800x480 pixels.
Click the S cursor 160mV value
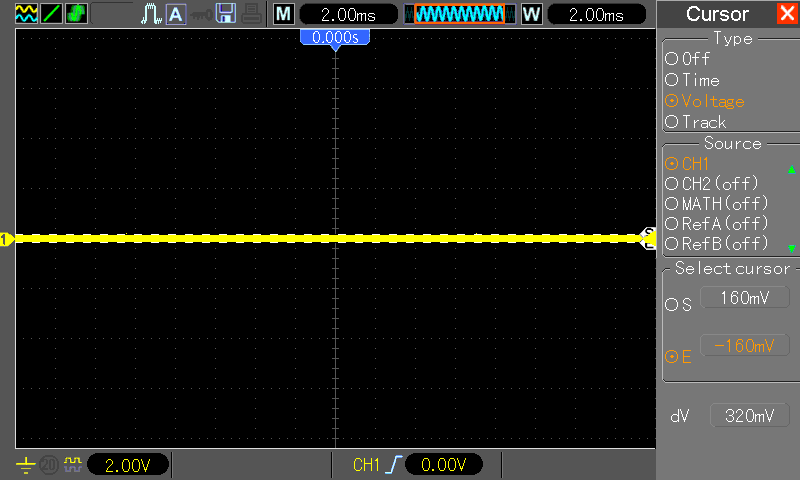744,298
